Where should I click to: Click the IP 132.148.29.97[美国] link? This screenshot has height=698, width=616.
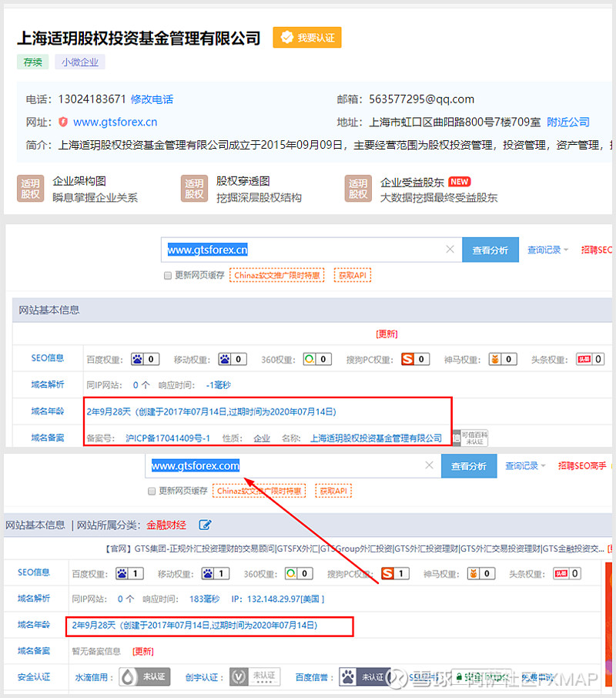pos(277,599)
